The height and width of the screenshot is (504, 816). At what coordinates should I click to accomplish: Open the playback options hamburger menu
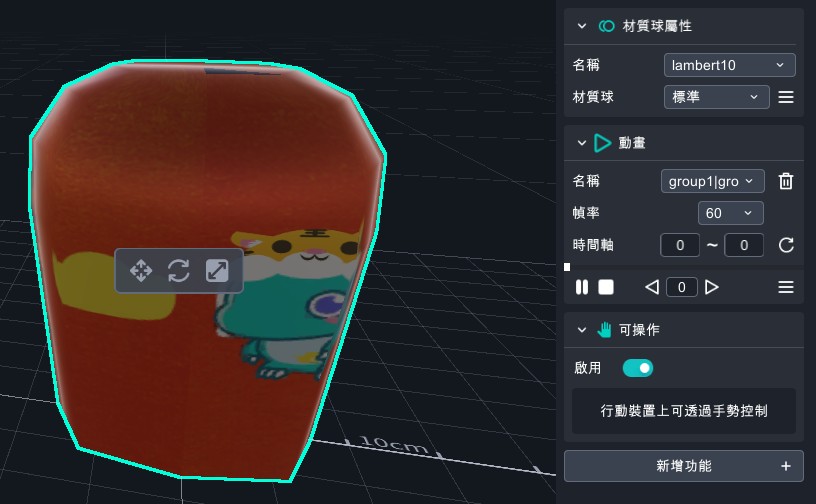click(x=786, y=287)
